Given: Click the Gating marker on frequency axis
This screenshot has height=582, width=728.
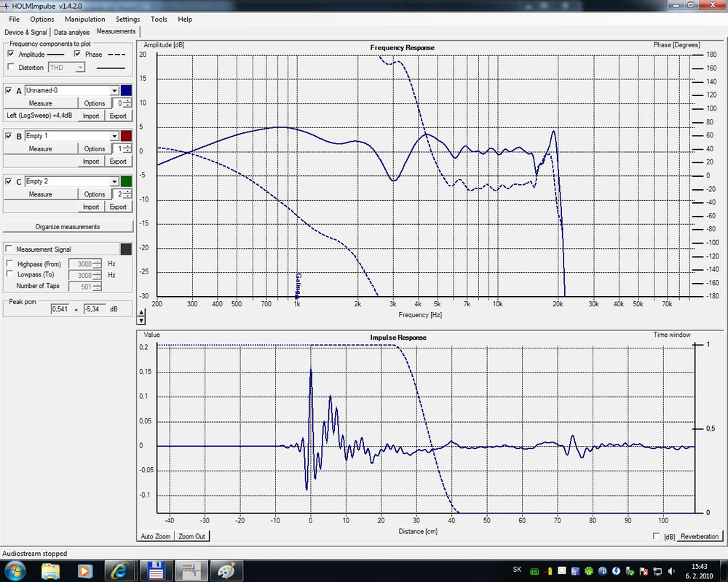Looking at the screenshot, I should coord(298,285).
